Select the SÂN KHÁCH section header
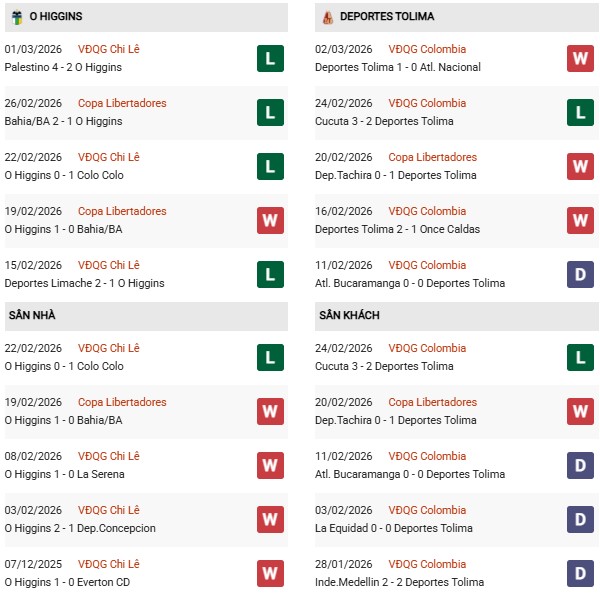The height and width of the screenshot is (594, 600). pos(347,316)
